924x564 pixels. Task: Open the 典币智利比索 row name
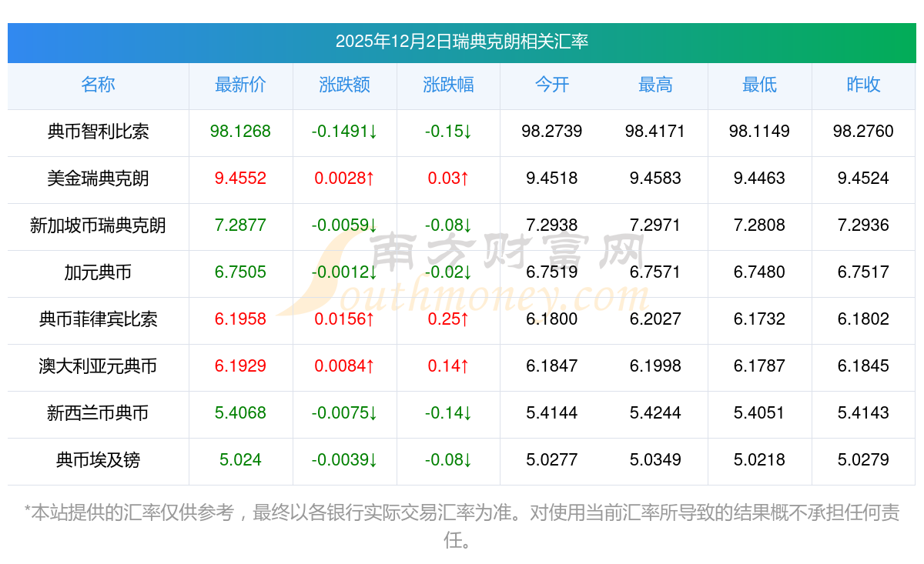point(98,132)
